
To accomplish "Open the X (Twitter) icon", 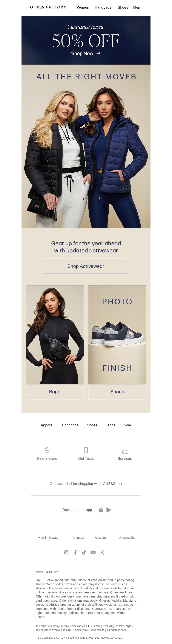I will coord(102,552).
